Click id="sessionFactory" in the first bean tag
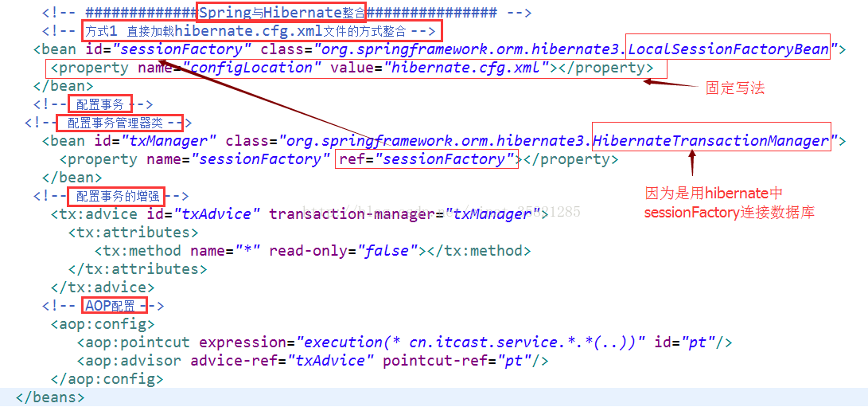This screenshot has width=868, height=407. tap(169, 49)
